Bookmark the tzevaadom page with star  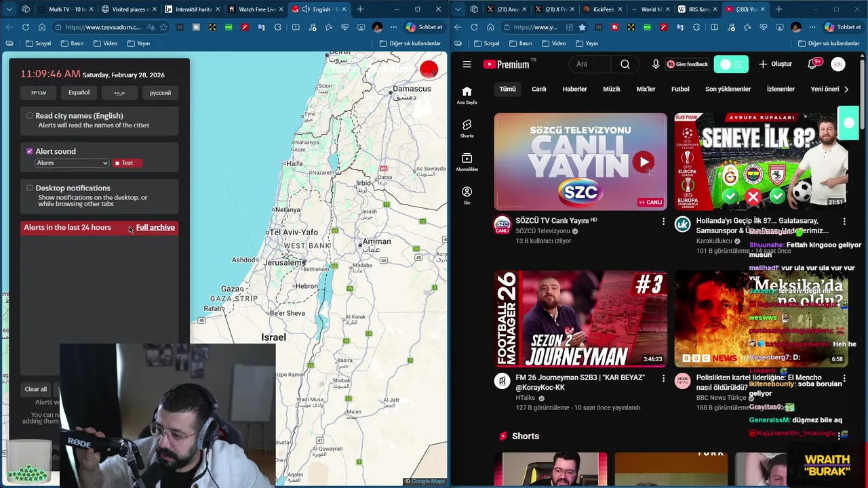pos(163,27)
